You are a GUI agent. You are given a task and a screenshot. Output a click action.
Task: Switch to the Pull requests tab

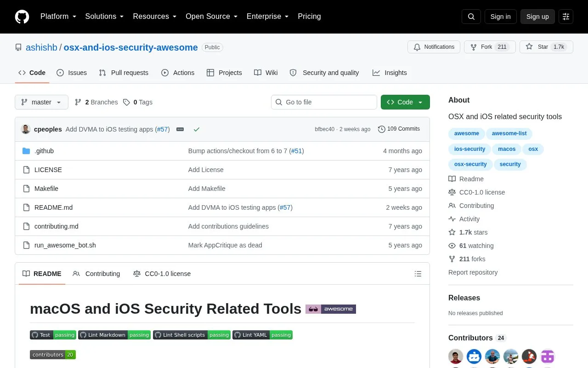(x=124, y=73)
